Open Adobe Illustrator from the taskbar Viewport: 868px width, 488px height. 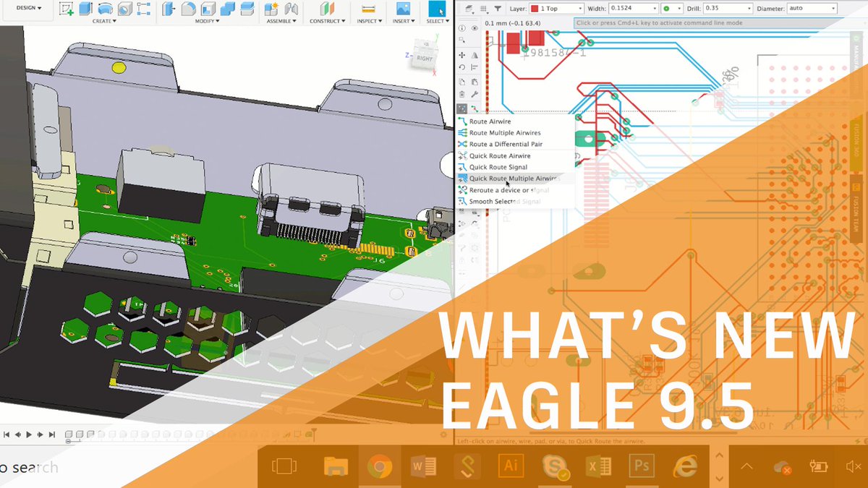(x=511, y=466)
